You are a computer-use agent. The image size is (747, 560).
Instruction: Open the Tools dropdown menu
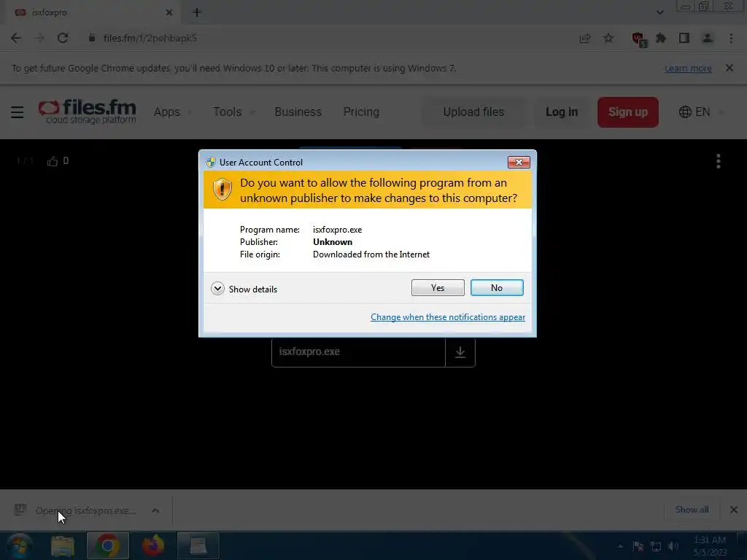[x=233, y=112]
